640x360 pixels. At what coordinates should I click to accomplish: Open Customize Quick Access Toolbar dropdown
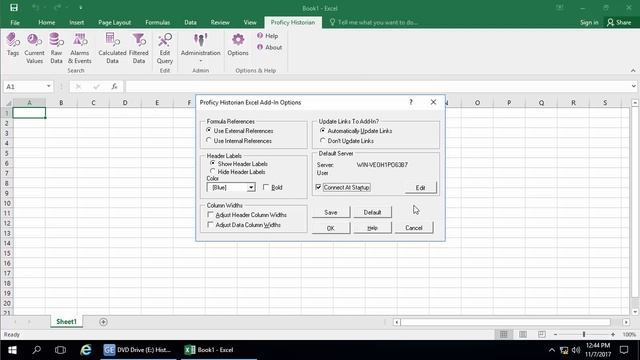[81, 8]
